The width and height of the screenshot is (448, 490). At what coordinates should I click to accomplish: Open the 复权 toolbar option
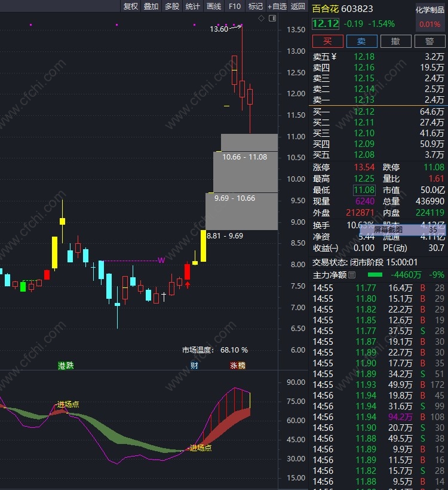click(131, 6)
